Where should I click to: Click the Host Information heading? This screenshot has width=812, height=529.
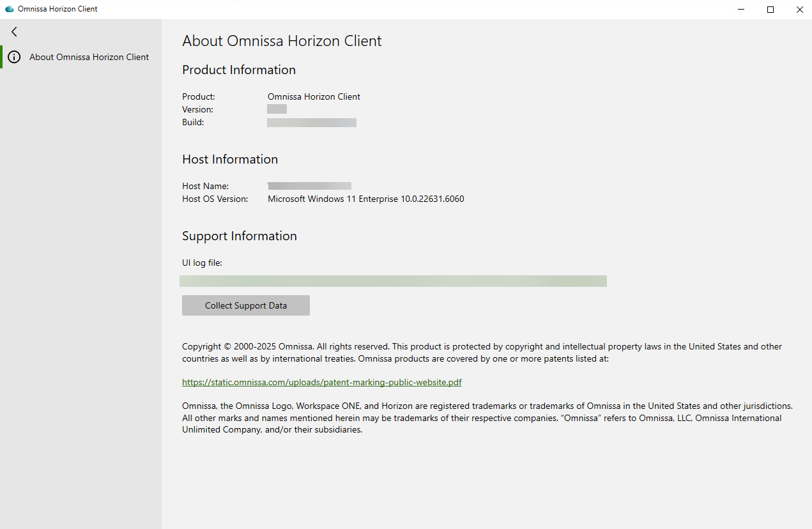pyautogui.click(x=230, y=159)
